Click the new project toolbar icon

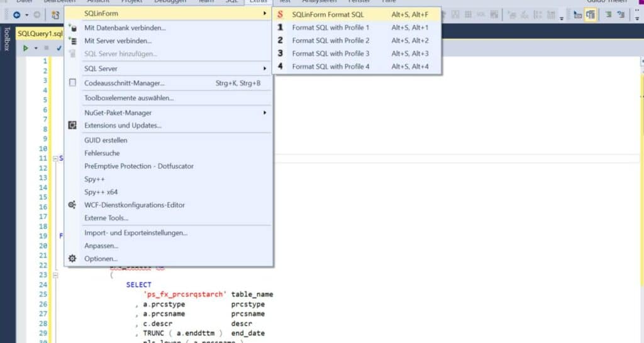point(55,15)
